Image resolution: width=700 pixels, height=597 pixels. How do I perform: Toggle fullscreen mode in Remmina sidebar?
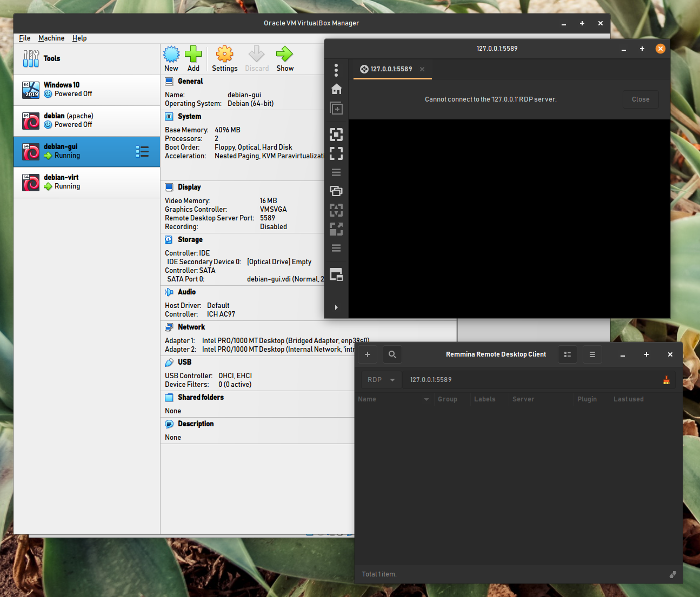click(336, 153)
